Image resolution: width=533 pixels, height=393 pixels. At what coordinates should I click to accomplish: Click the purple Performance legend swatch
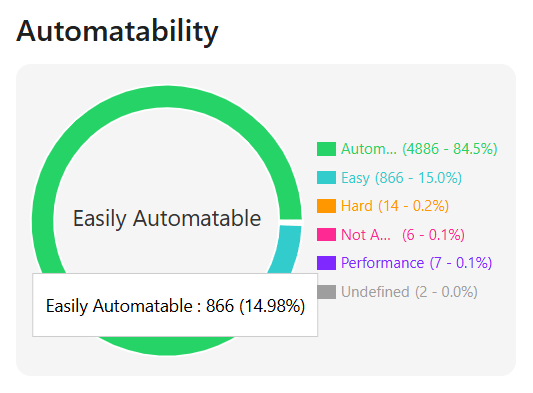pyautogui.click(x=326, y=263)
